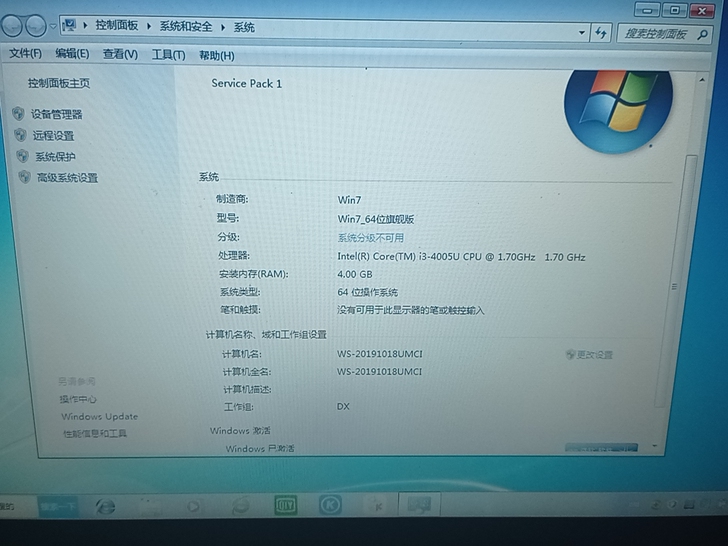Open System protection (系统保护) link
Viewport: 728px width, 546px height.
click(55, 157)
